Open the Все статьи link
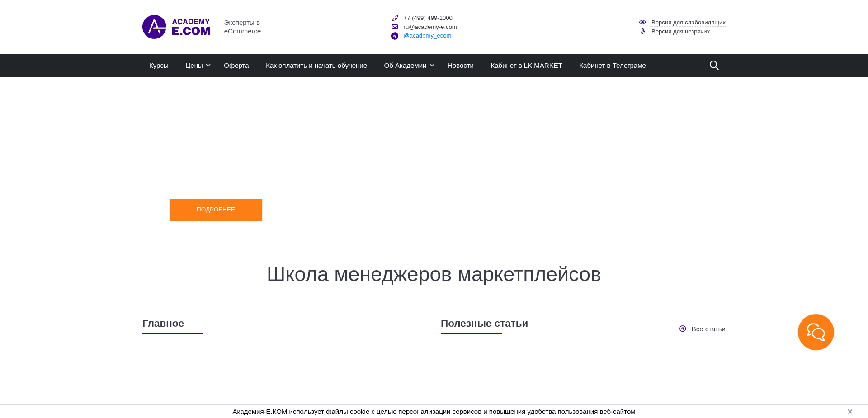 [x=708, y=329]
